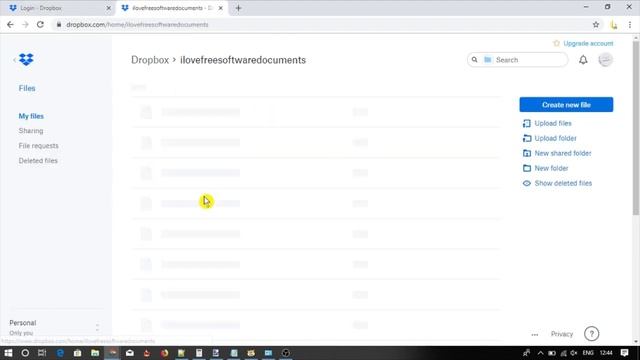Click the New folder icon

pos(527,168)
